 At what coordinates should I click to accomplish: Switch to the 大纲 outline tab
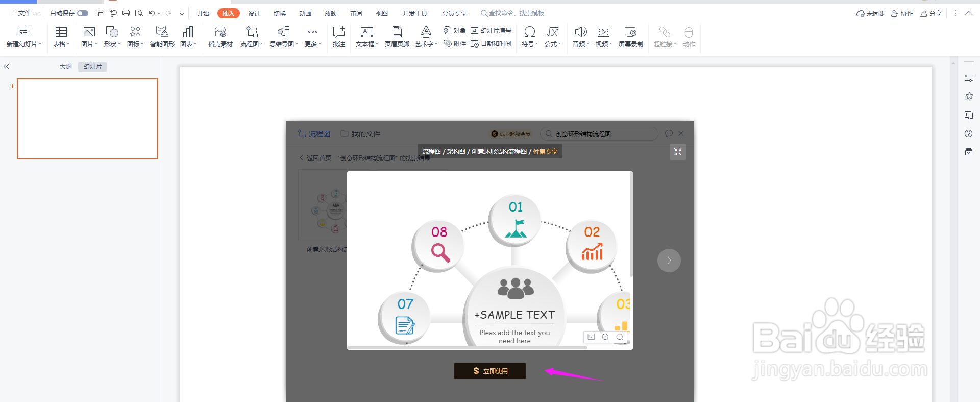coord(66,67)
